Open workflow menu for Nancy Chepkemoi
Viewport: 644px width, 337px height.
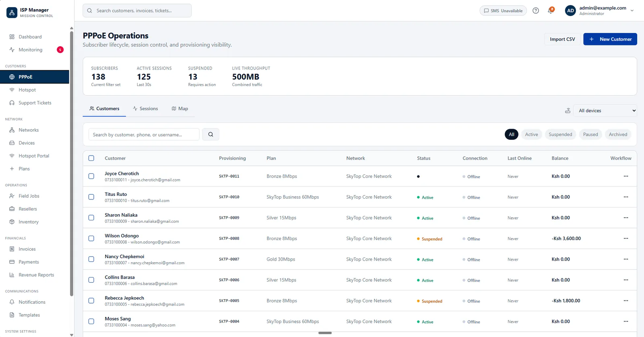(626, 259)
